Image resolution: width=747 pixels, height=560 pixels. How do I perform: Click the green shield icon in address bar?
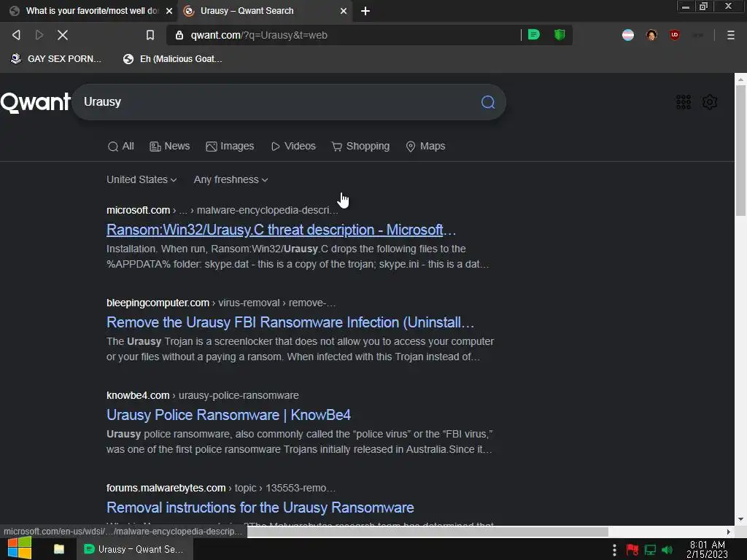560,34
